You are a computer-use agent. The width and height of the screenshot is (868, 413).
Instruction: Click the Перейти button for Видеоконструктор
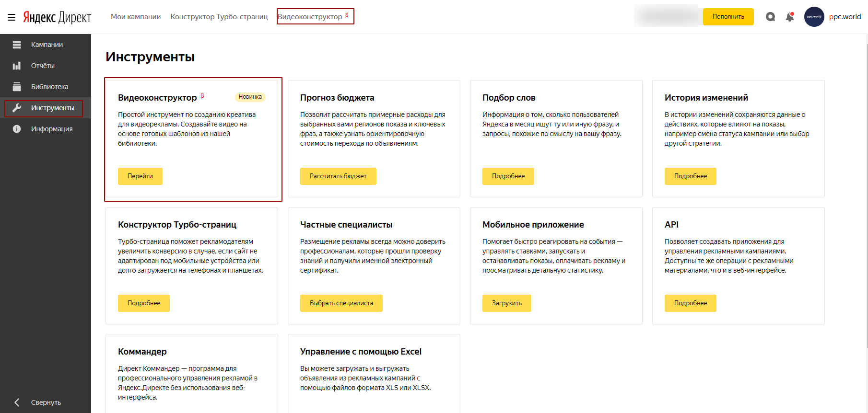click(x=140, y=176)
